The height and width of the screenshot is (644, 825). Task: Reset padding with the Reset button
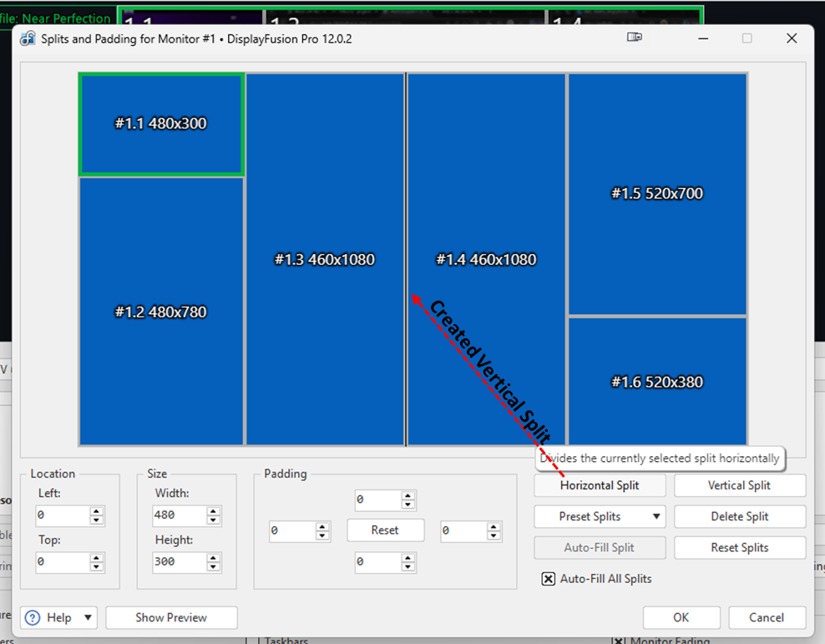385,530
